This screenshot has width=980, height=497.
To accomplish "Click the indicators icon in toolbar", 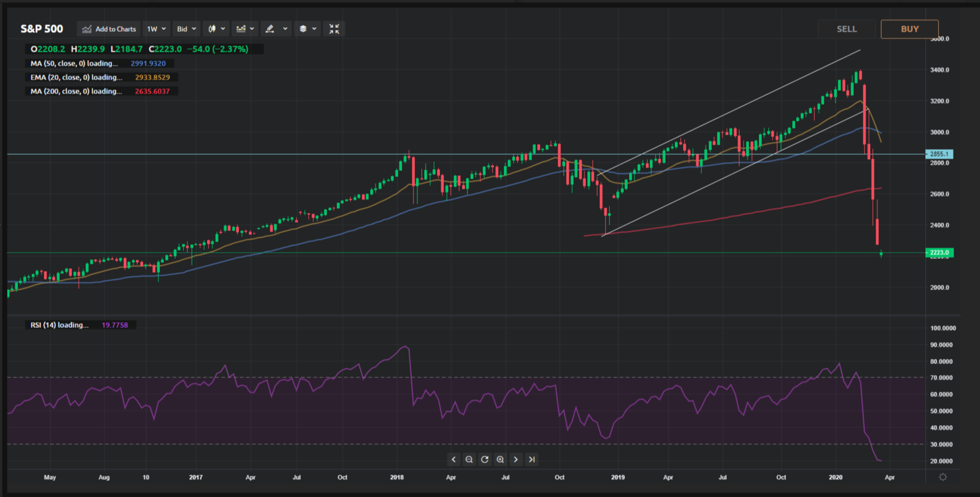I will click(241, 29).
